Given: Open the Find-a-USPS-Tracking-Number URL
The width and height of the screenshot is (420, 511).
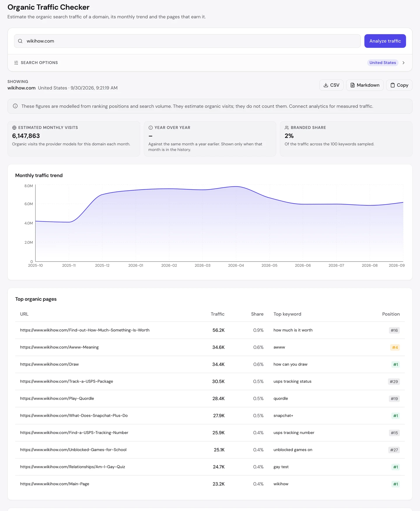Looking at the screenshot, I should [x=74, y=433].
